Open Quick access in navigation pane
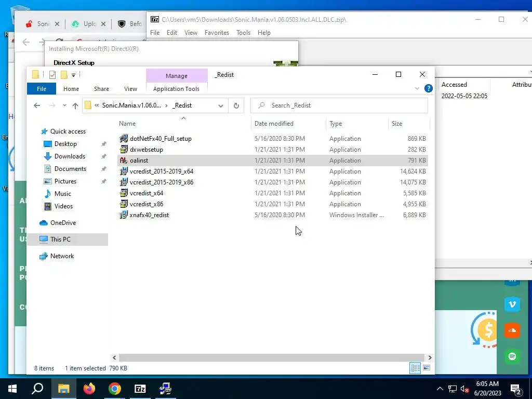This screenshot has width=532, height=399. pyautogui.click(x=68, y=131)
